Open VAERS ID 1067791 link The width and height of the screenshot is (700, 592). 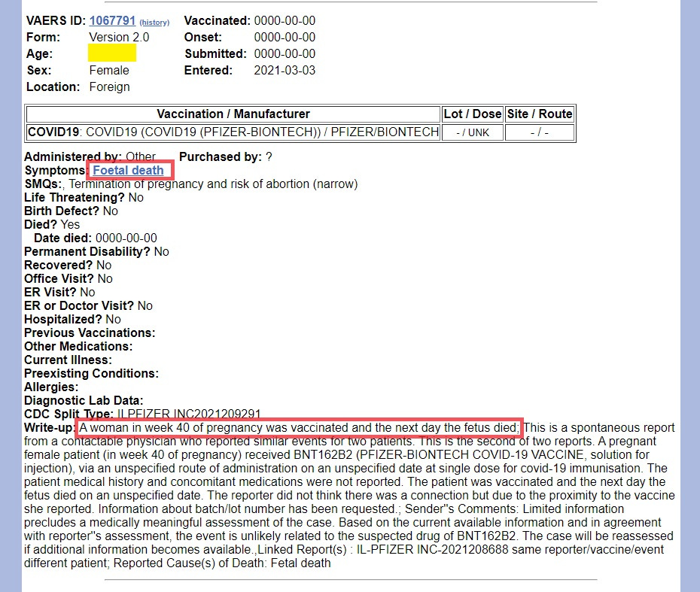pos(112,20)
